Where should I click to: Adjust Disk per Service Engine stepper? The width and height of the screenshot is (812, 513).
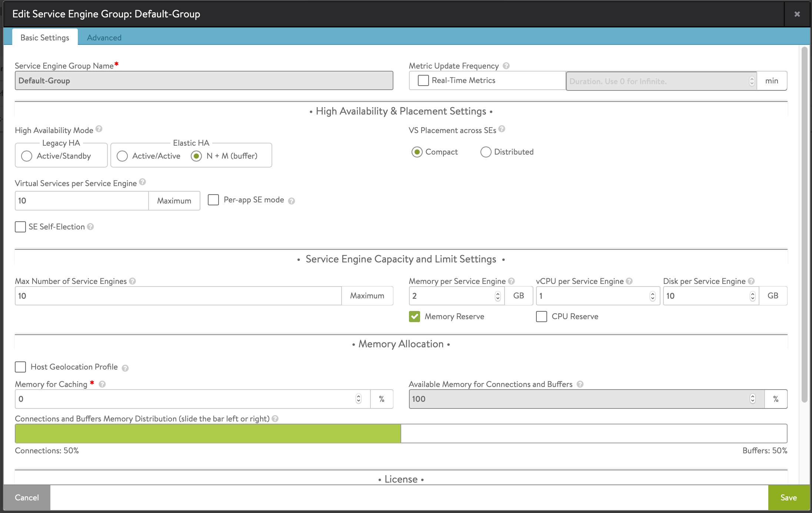pyautogui.click(x=752, y=296)
